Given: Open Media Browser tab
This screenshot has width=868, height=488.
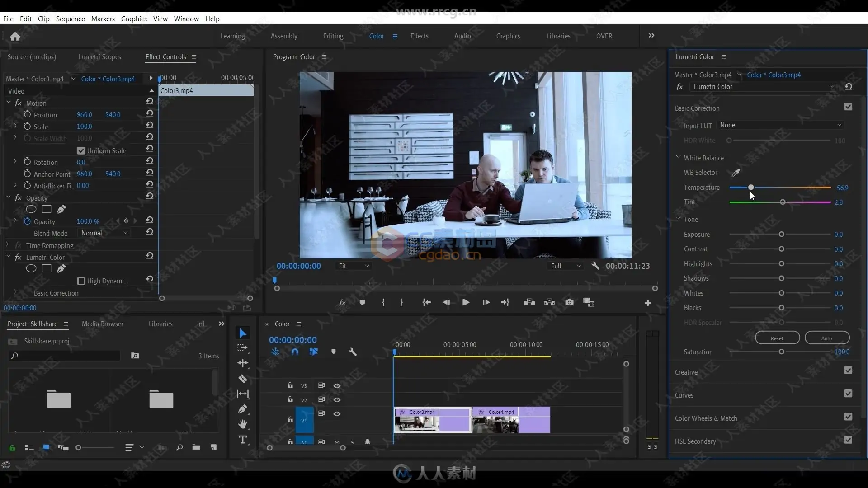Looking at the screenshot, I should click(103, 324).
